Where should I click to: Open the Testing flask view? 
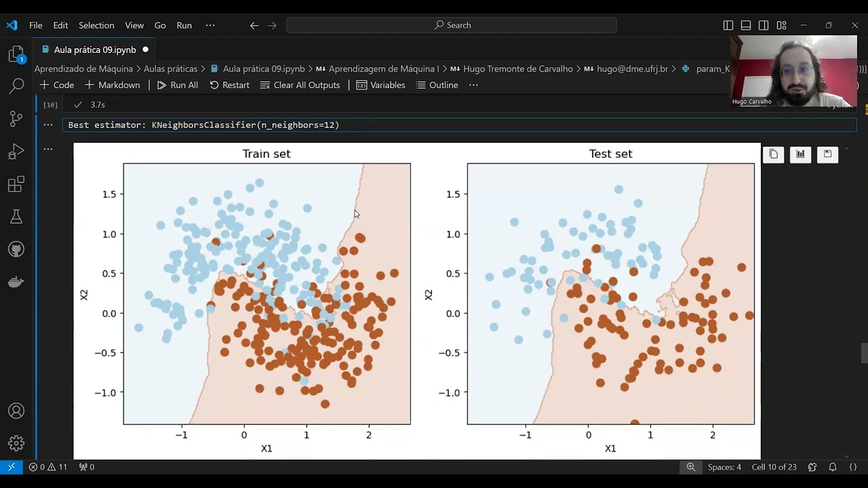(16, 216)
